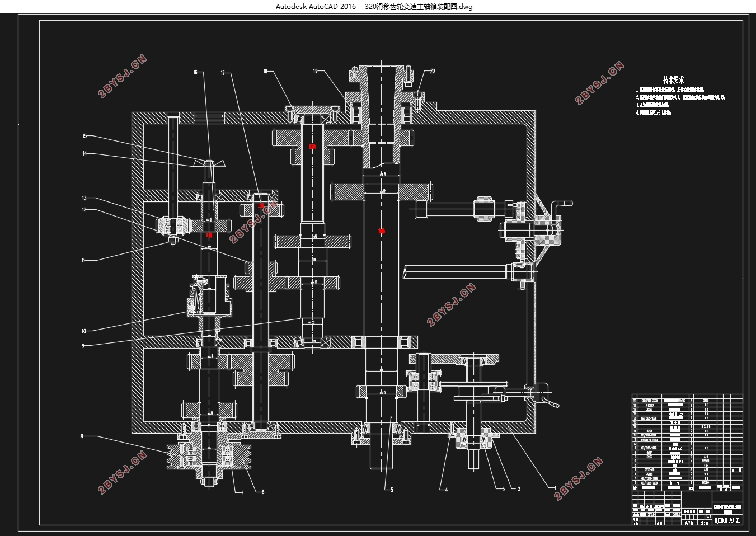The width and height of the screenshot is (756, 536).
Task: Click part callout number 10
Action: coord(83,331)
